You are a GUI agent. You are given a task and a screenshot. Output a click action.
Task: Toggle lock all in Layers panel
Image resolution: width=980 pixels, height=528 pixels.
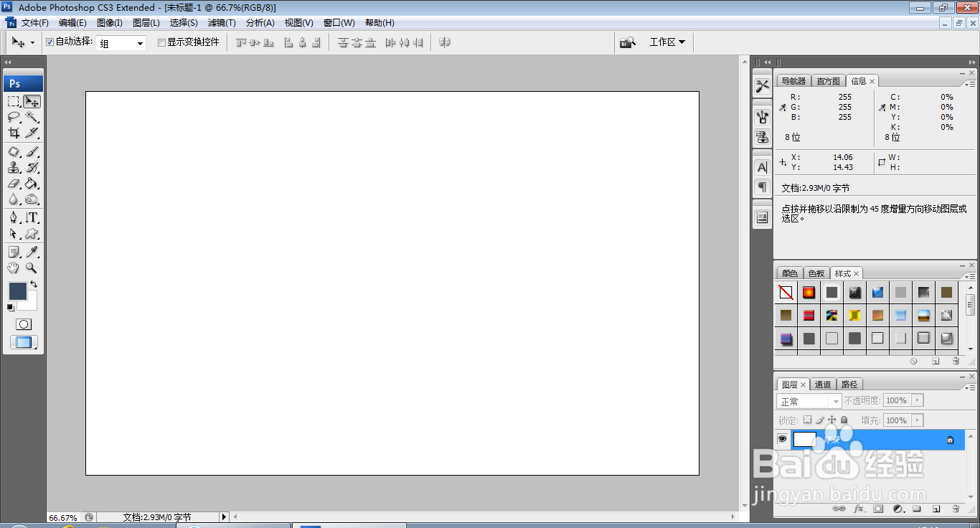pyautogui.click(x=844, y=420)
